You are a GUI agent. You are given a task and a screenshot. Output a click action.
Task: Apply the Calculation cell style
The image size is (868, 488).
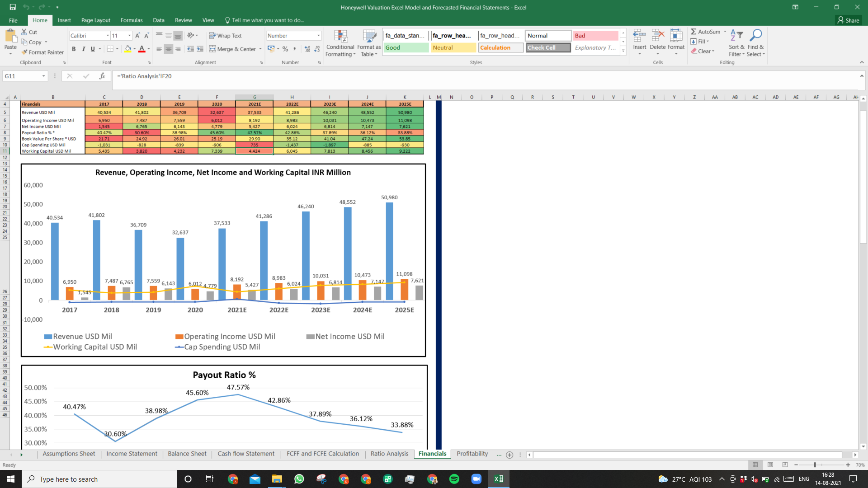click(x=500, y=47)
